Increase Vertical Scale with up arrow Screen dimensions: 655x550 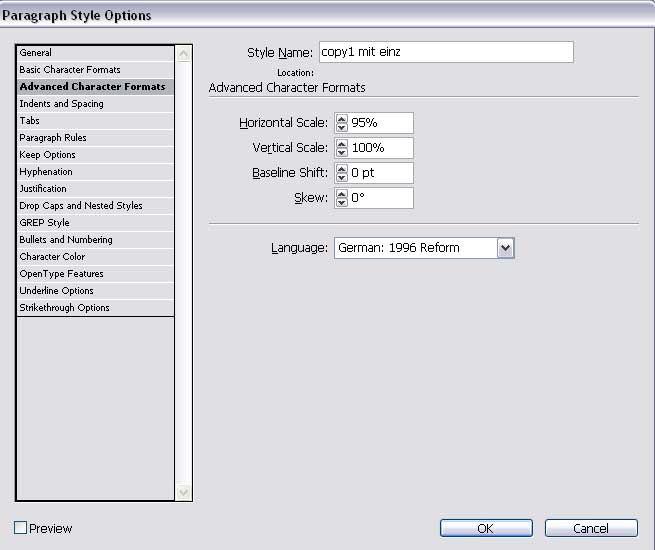tap(342, 144)
